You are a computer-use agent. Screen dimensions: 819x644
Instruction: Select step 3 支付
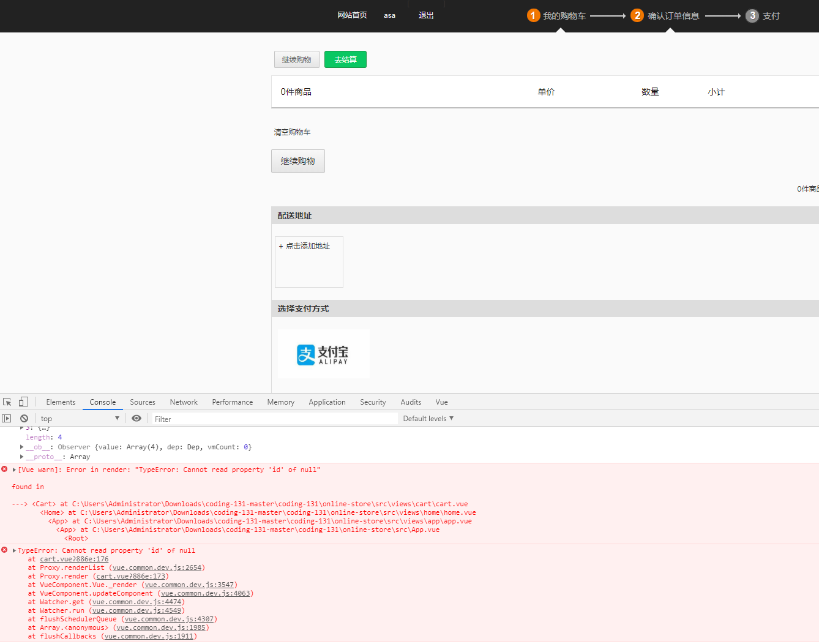click(x=763, y=16)
